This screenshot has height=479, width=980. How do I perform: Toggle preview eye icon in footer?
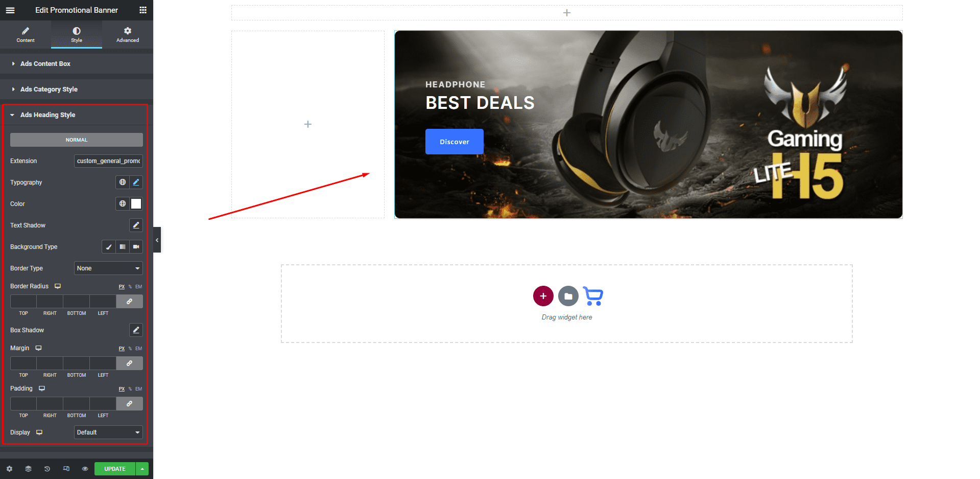(85, 469)
